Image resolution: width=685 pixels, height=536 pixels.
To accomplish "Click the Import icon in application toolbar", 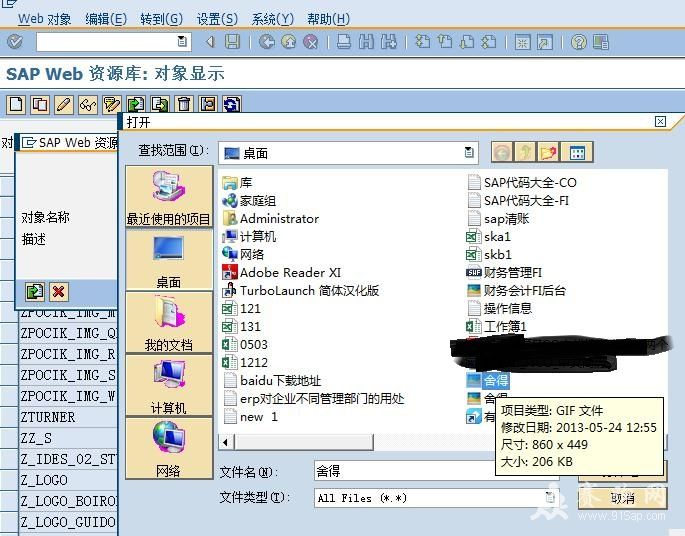I will 136,104.
